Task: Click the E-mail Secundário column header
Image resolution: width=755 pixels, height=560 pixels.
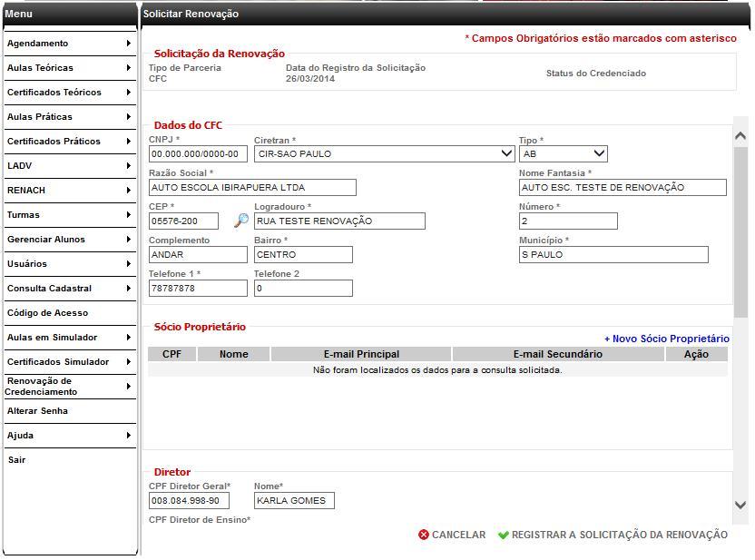Action: pyautogui.click(x=558, y=354)
